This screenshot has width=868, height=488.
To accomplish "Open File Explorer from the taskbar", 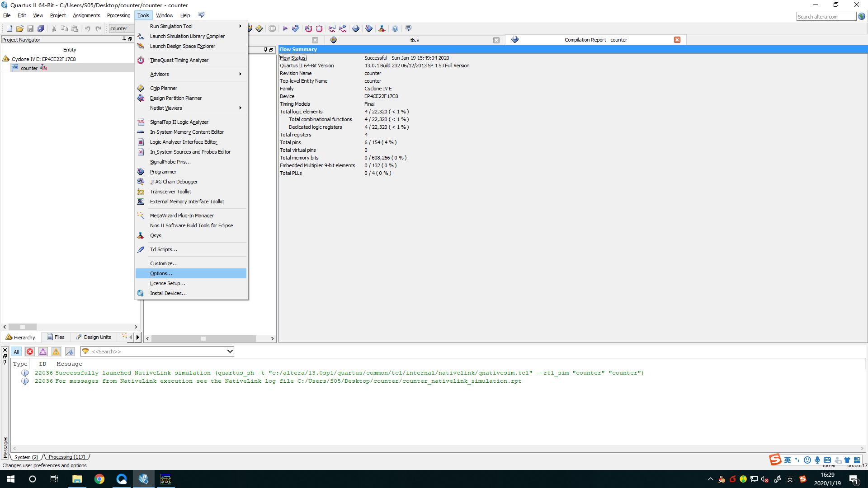I will (77, 479).
